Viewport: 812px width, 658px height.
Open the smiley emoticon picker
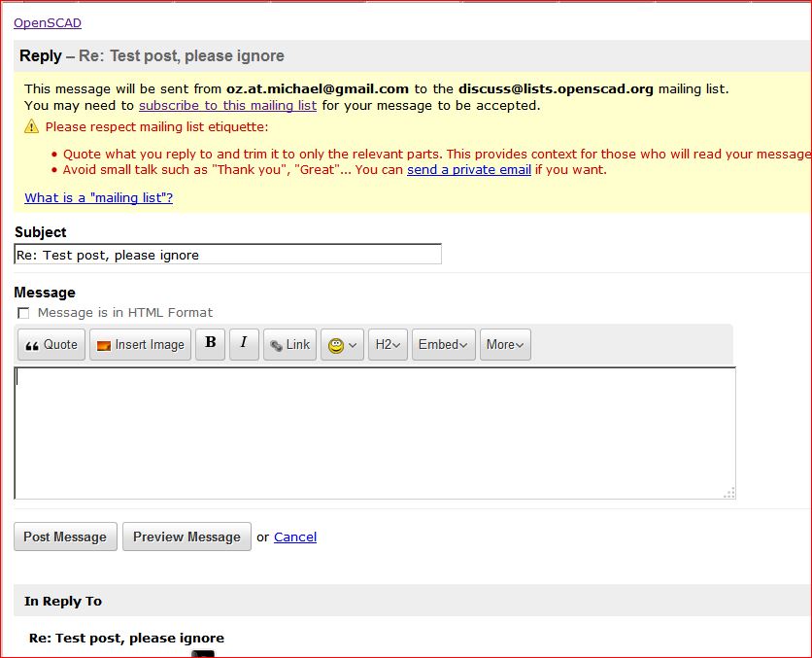tap(343, 345)
